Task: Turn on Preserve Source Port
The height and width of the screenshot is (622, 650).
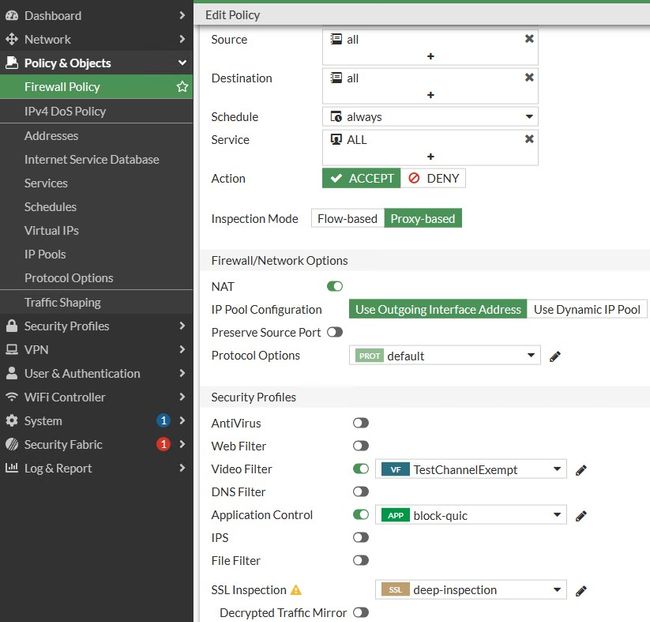Action: 335,332
